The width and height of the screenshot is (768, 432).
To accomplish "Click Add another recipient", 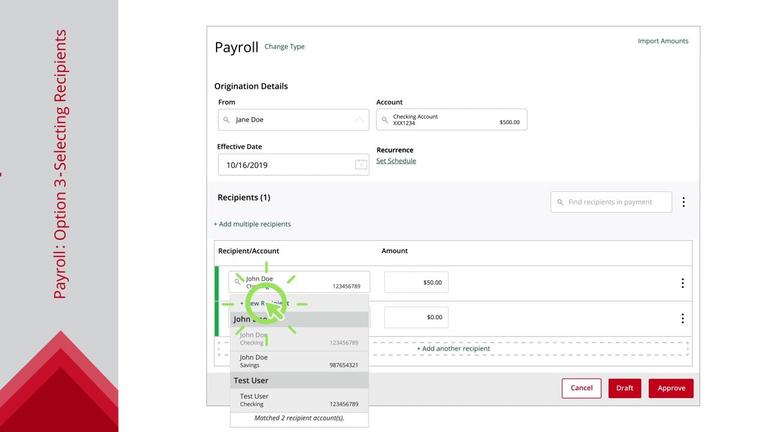I will 453,348.
